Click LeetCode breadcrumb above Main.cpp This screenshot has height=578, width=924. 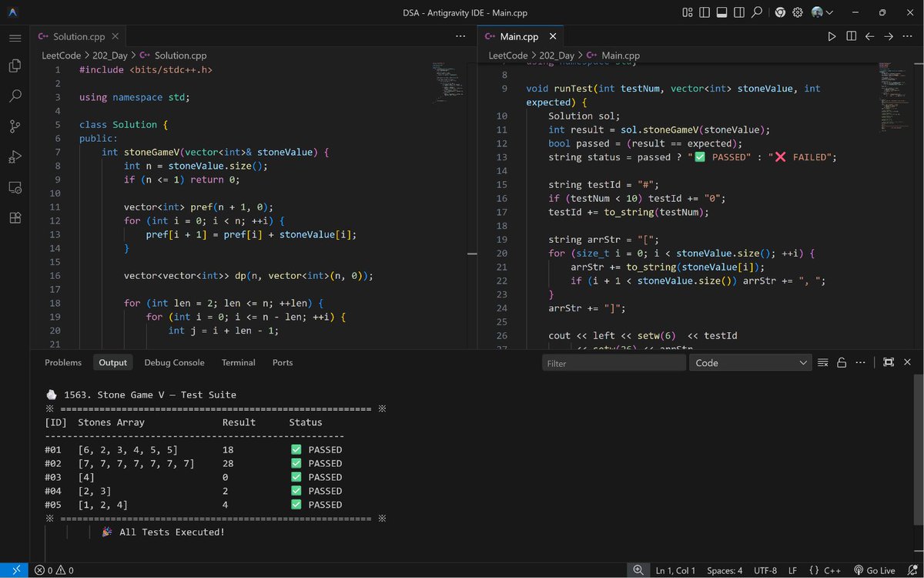click(x=508, y=55)
